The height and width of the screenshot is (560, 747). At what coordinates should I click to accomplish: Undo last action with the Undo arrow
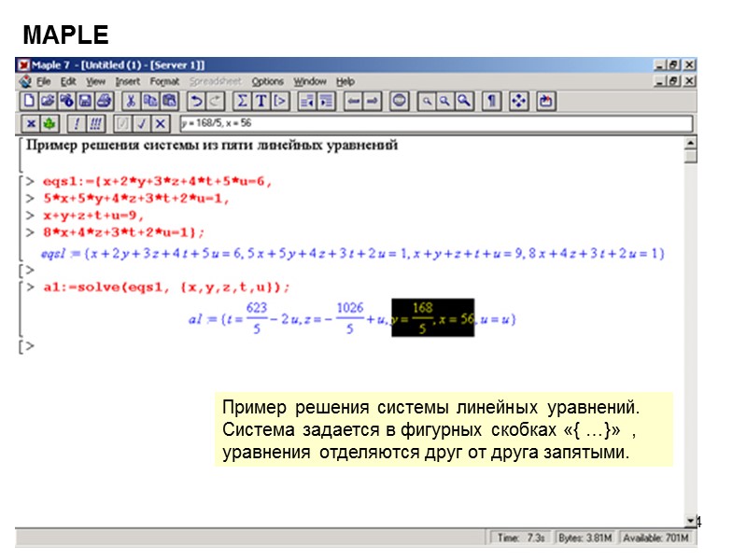coord(196,101)
